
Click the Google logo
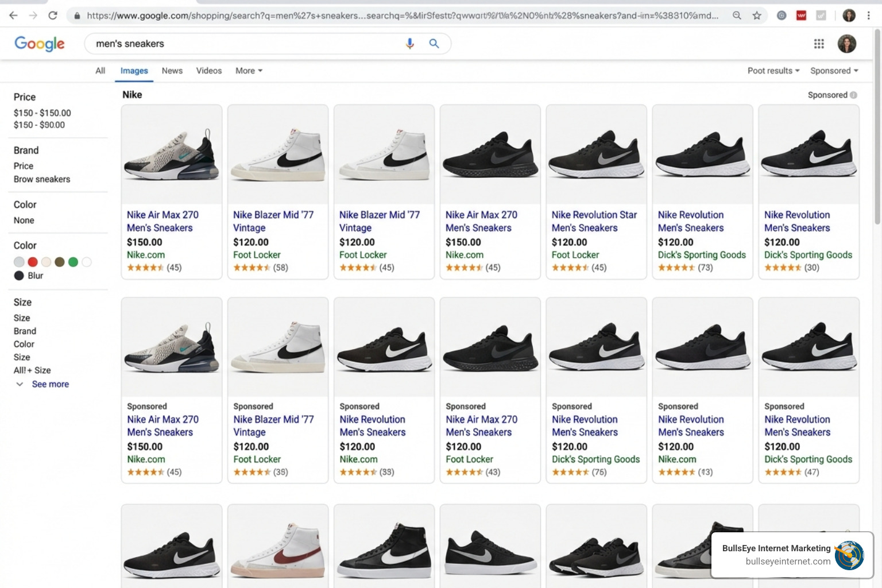point(40,44)
